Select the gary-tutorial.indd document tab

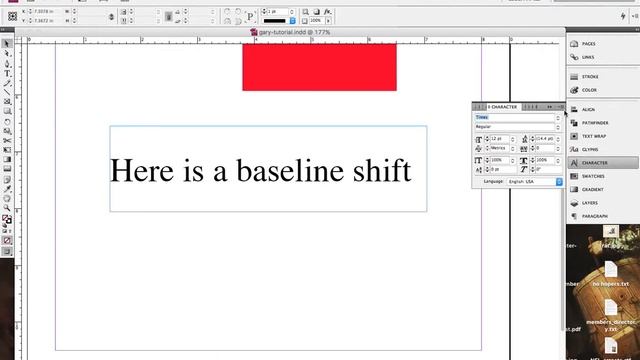(x=290, y=32)
